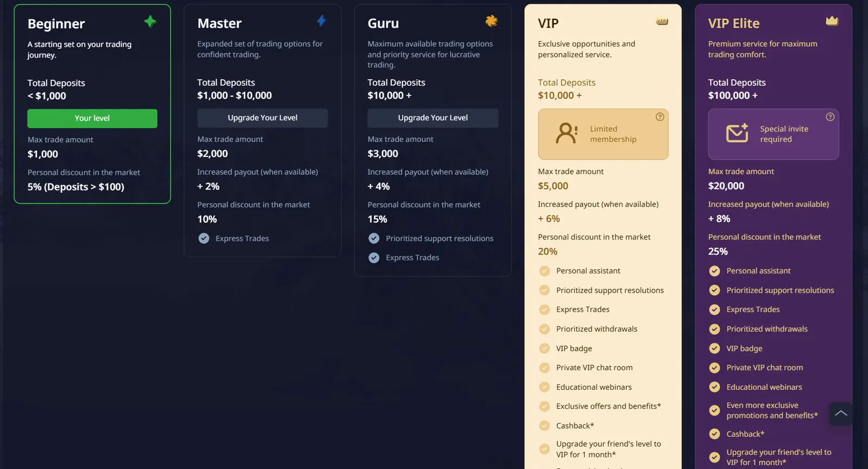The image size is (868, 469).
Task: Click the VIP Elite crown icon
Action: pos(832,21)
